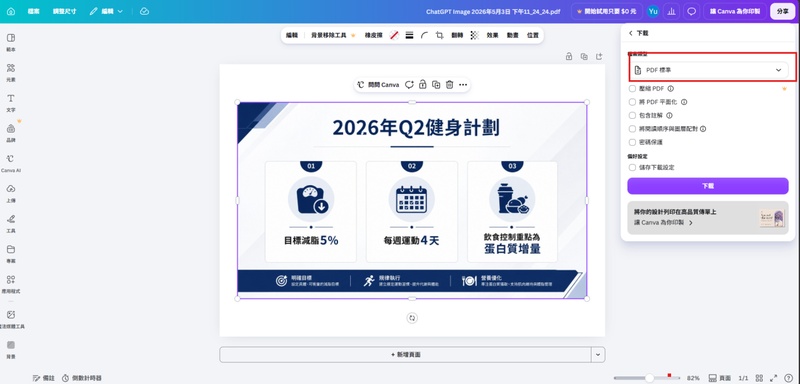Open the 上傳 (Uploads) sidebar panel

(11, 193)
